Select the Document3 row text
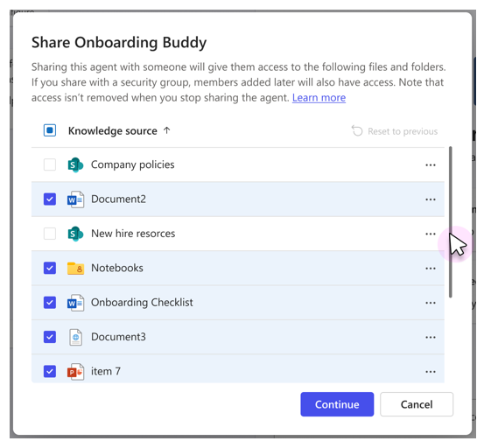 pyautogui.click(x=118, y=337)
